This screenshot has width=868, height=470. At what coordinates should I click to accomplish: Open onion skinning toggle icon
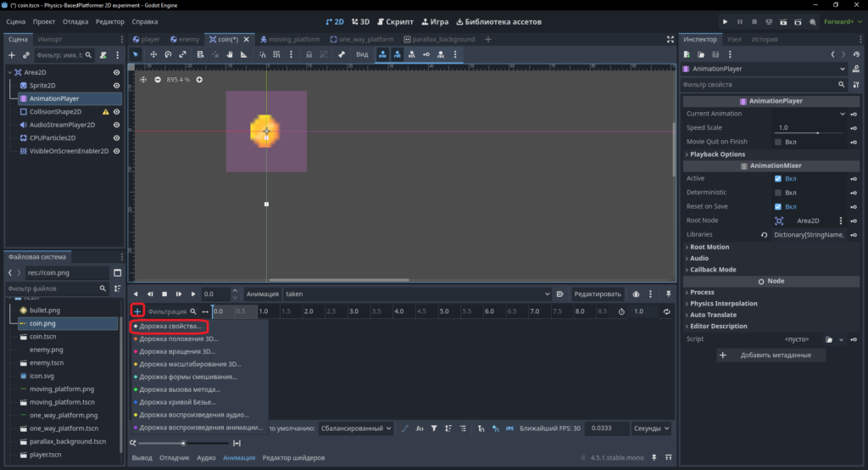[636, 294]
